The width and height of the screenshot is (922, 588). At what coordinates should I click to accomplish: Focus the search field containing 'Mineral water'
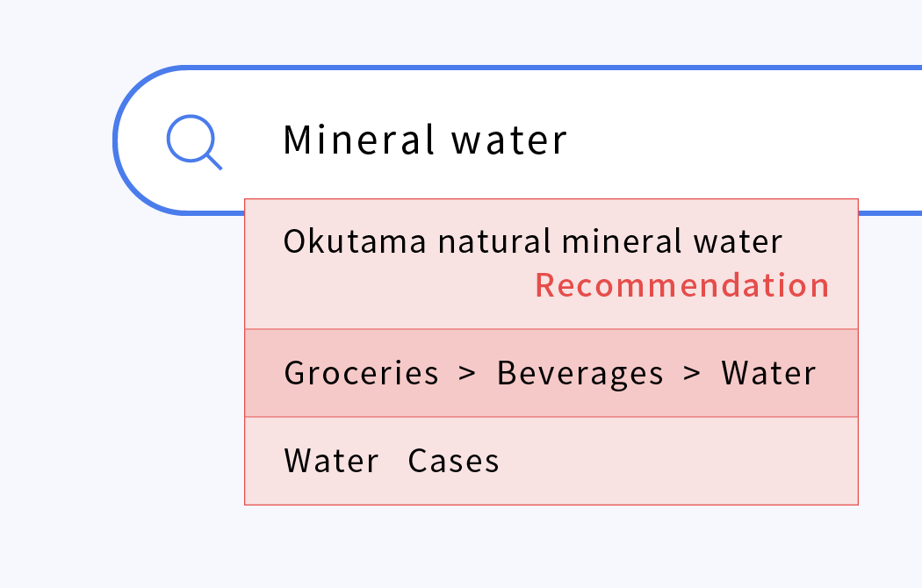(x=517, y=140)
